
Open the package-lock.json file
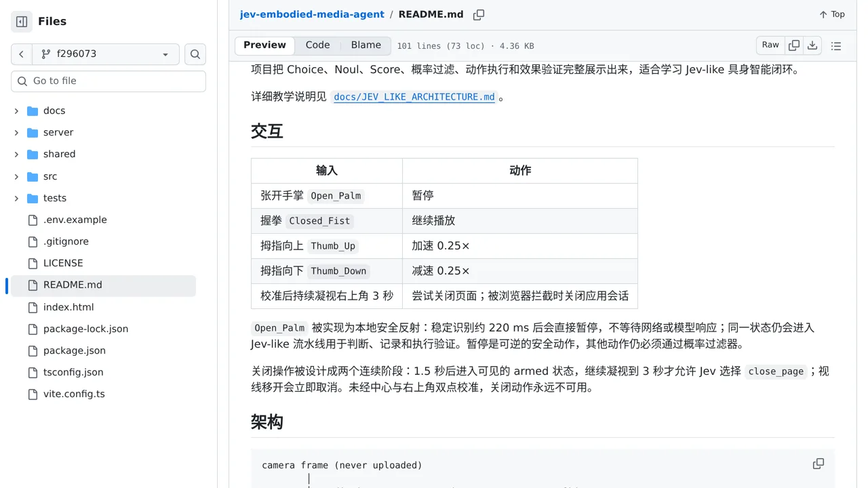pos(85,329)
